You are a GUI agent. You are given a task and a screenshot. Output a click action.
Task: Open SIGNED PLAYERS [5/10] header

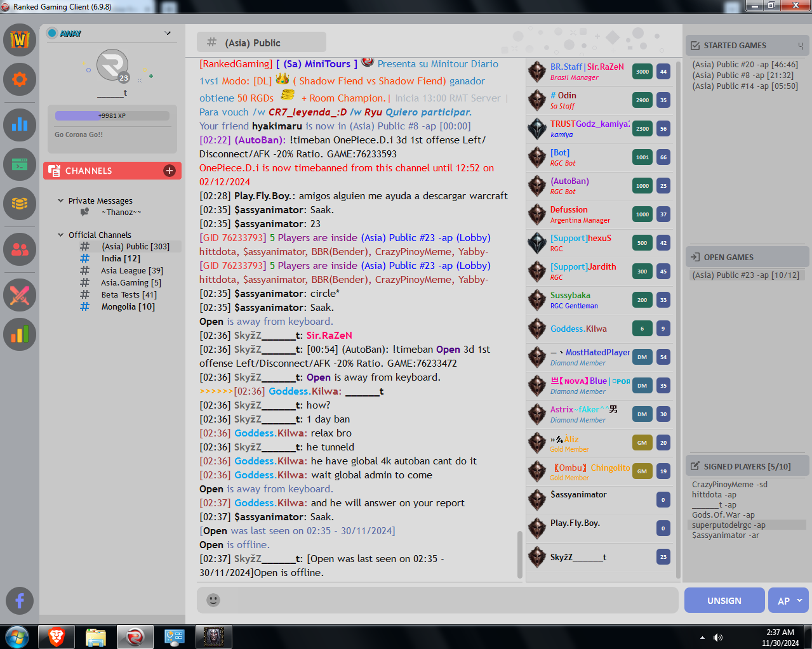click(747, 466)
